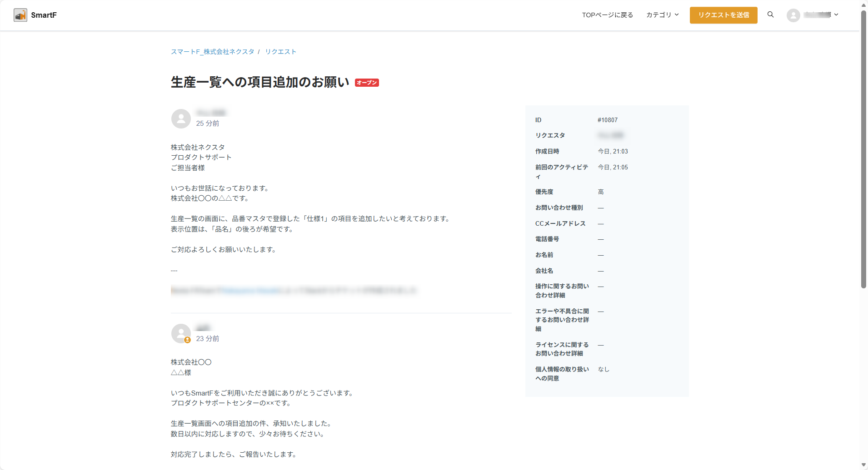This screenshot has width=868, height=470.
Task: Click the SmartF brand name text
Action: click(44, 15)
